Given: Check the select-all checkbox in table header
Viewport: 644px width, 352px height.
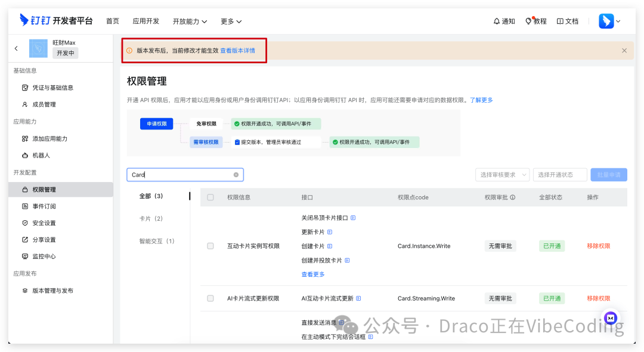Looking at the screenshot, I should [x=210, y=197].
